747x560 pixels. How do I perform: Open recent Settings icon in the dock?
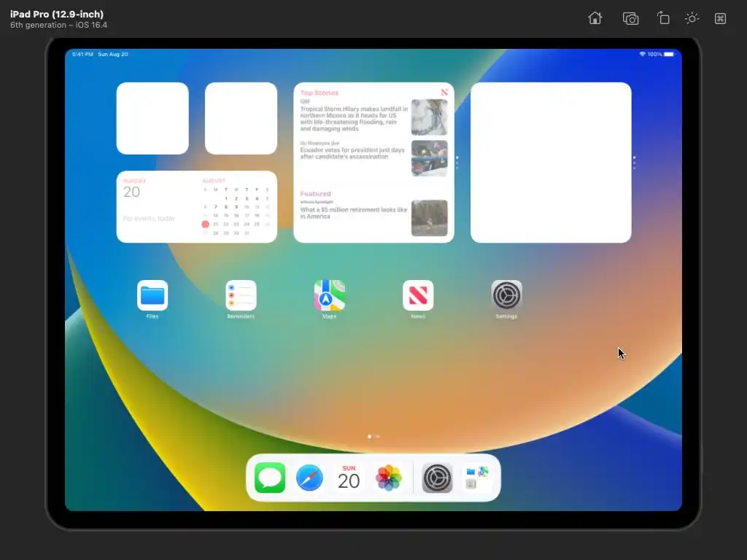(438, 478)
